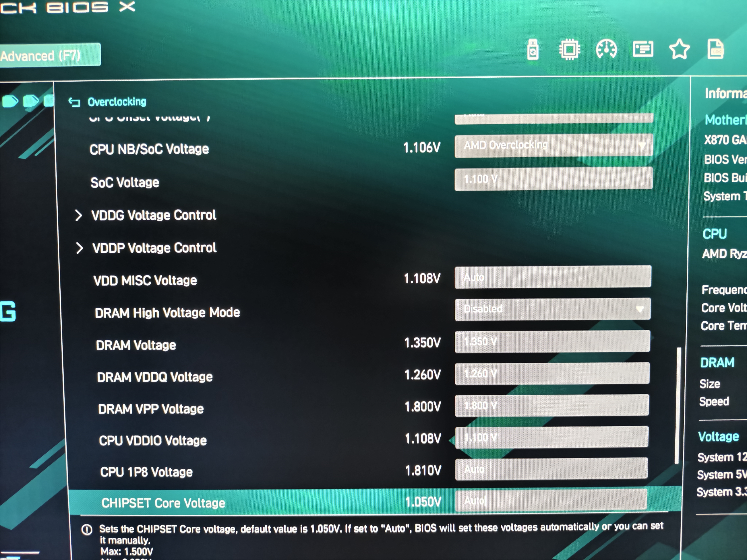Switch to Advanced (F7) mode
747x560 pixels.
click(47, 55)
